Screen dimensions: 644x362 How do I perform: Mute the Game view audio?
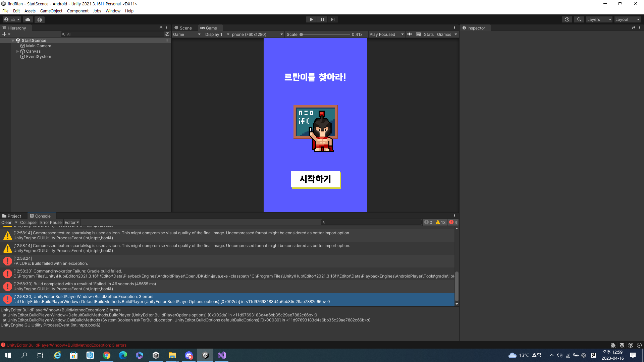pos(410,34)
